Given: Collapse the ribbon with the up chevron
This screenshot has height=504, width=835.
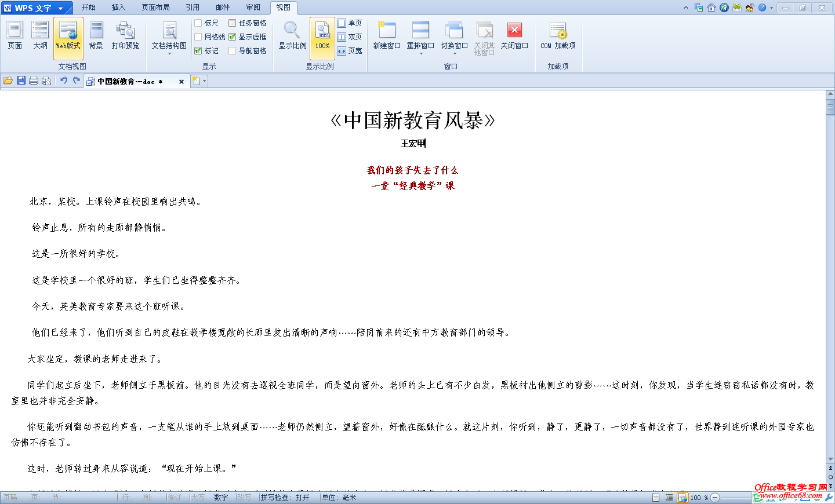Looking at the screenshot, I should [686, 8].
